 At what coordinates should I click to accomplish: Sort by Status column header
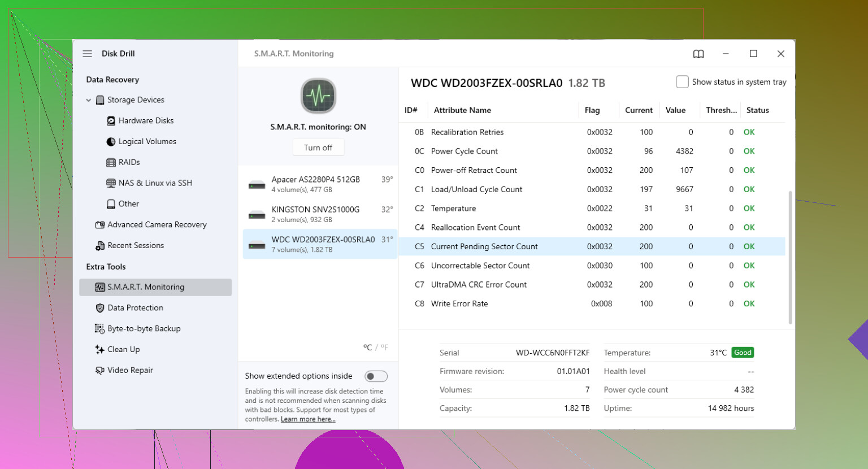point(757,110)
